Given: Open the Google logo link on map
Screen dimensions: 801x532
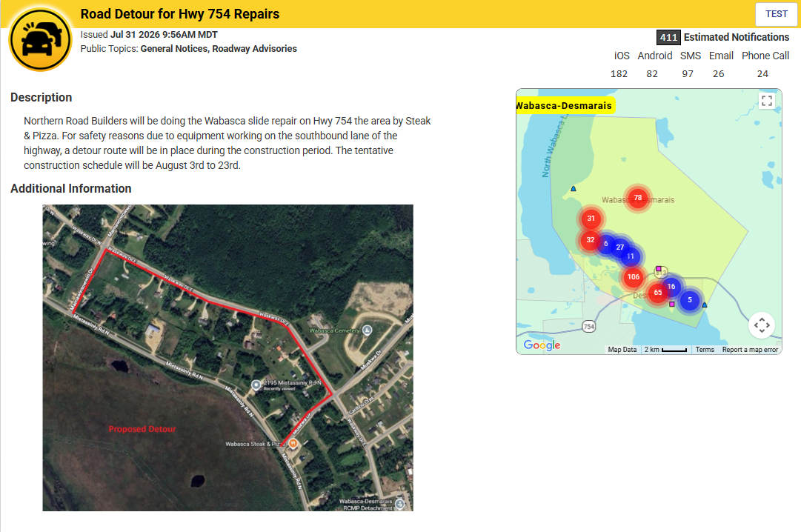Looking at the screenshot, I should 542,345.
